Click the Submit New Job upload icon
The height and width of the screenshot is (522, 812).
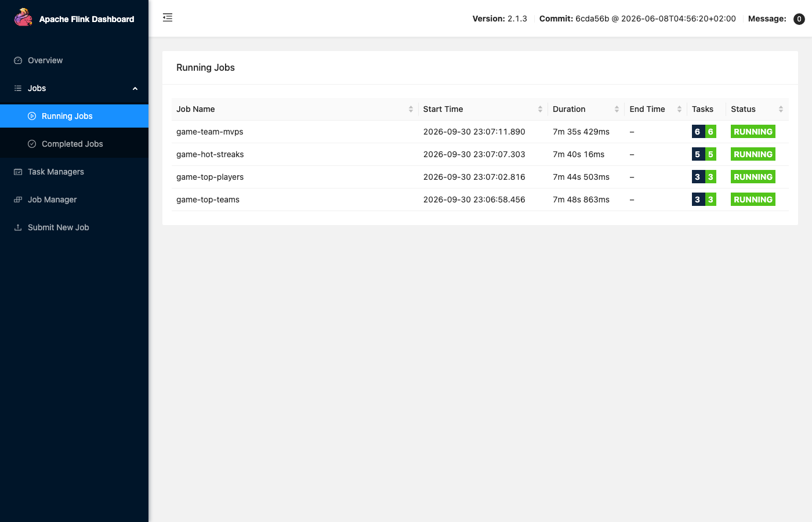click(18, 227)
